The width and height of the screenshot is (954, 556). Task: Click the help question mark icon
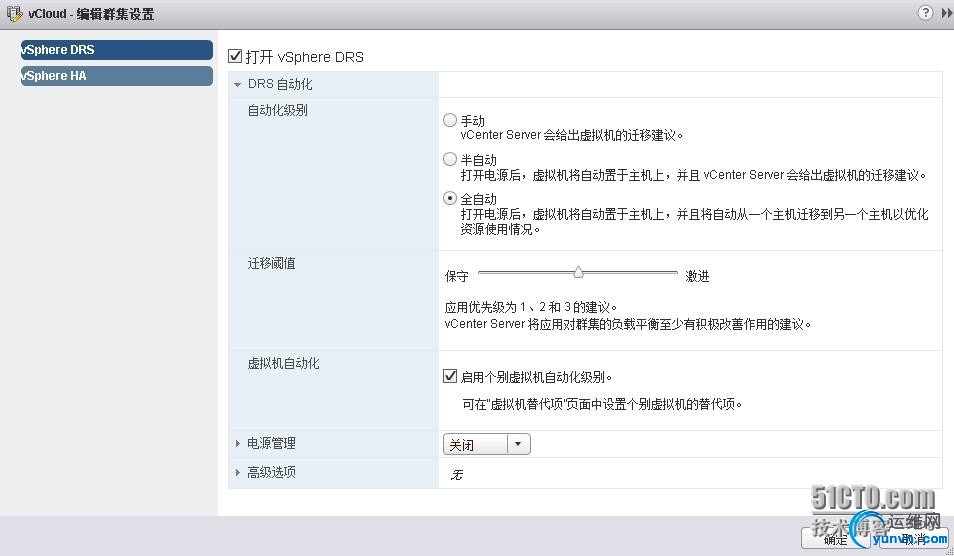pos(925,13)
